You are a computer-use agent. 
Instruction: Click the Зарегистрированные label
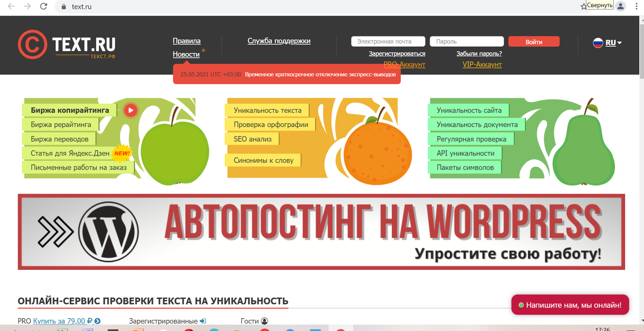[x=163, y=321]
